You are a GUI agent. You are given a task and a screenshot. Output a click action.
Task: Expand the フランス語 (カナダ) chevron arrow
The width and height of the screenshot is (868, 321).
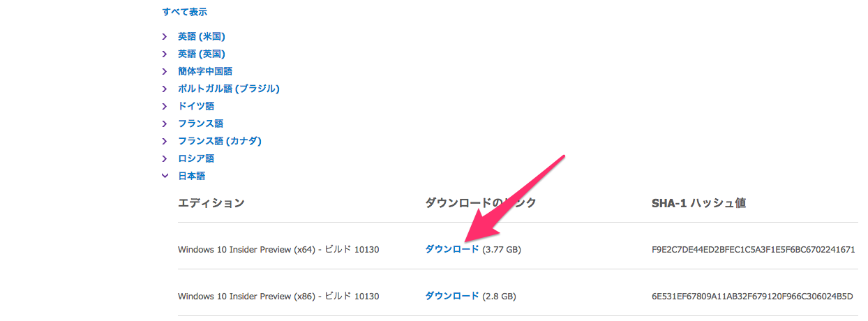pos(165,141)
